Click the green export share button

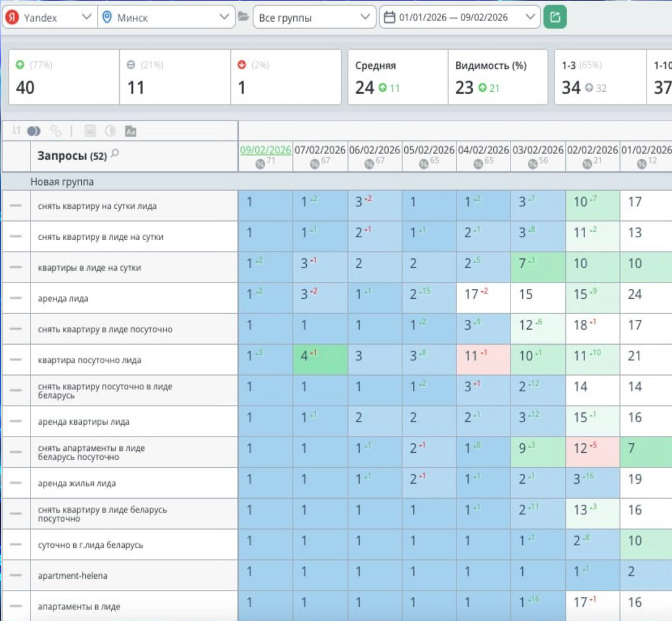coord(555,17)
